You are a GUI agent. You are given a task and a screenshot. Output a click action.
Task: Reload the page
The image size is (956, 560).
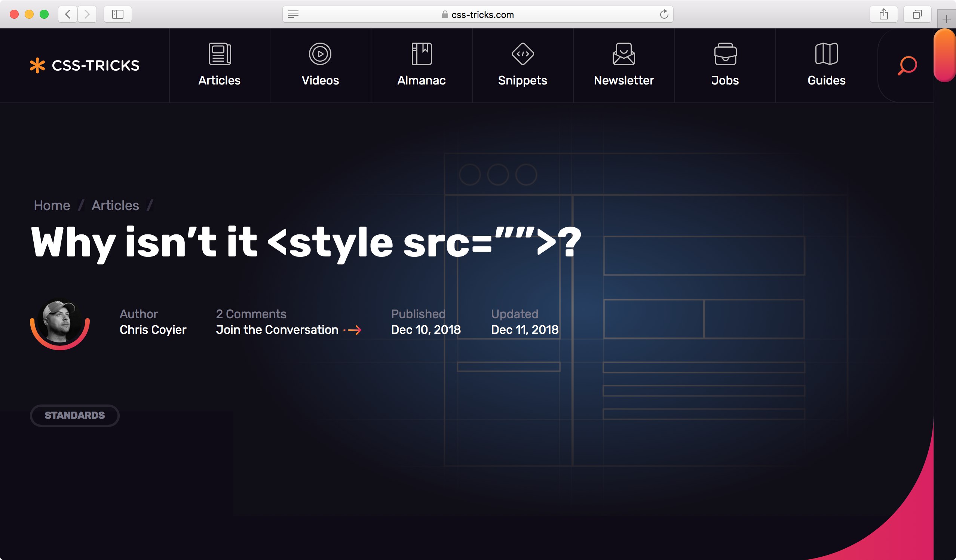664,15
